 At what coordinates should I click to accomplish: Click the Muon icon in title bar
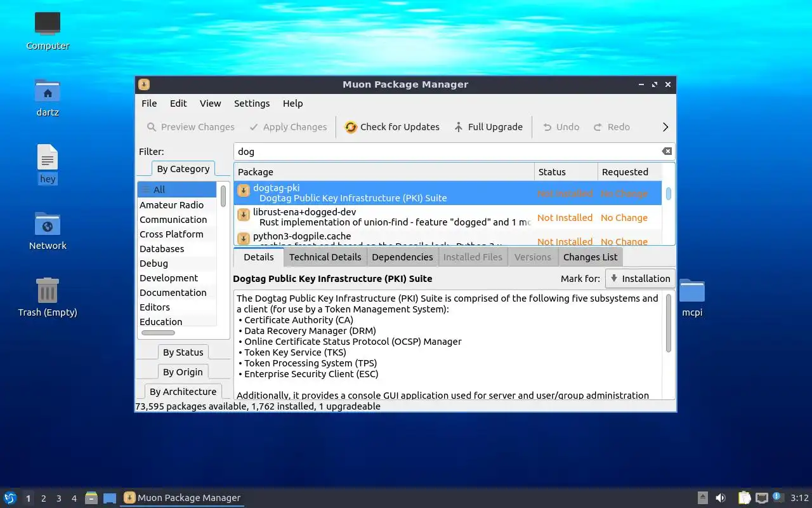tap(144, 84)
